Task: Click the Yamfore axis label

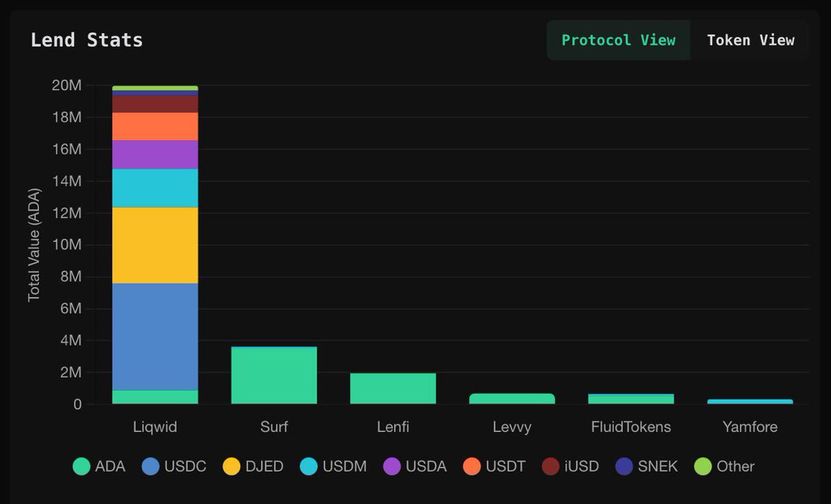Action: (x=750, y=427)
